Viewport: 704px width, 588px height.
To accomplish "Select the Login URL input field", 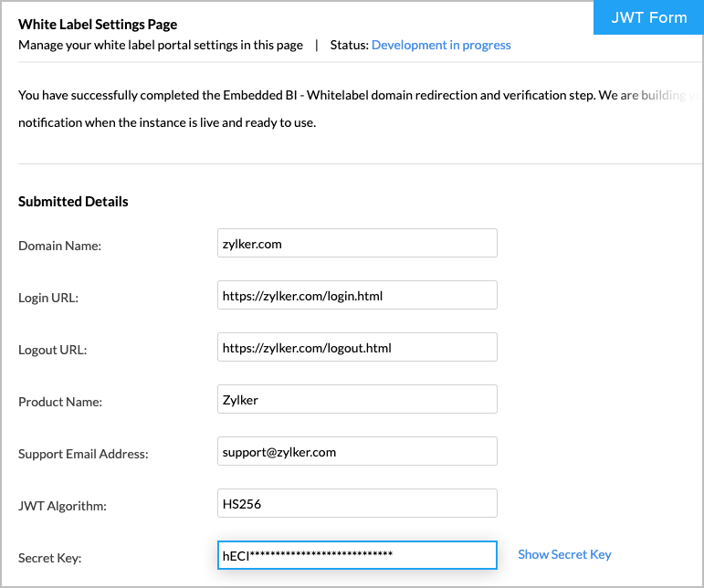I will click(x=357, y=295).
